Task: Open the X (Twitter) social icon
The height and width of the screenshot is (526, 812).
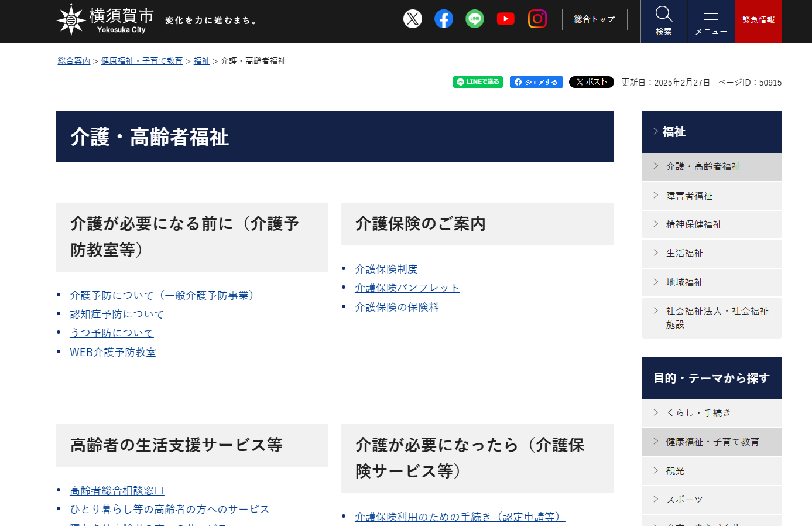Action: (413, 19)
